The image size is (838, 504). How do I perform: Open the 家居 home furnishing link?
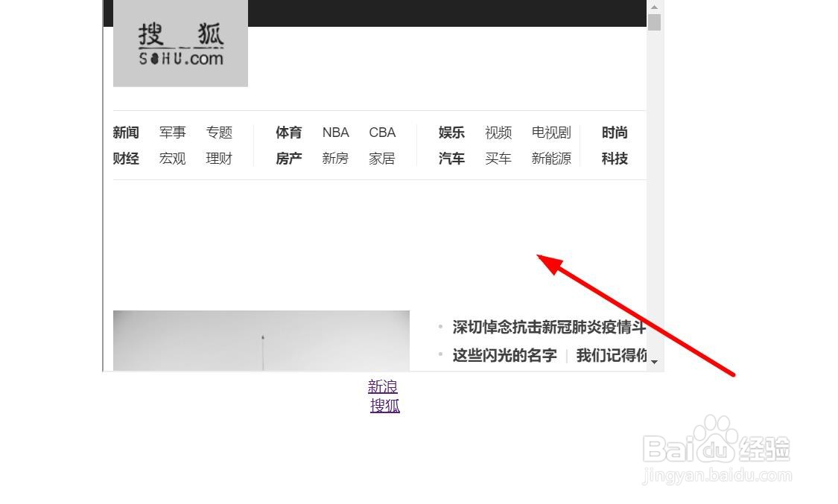pos(382,159)
